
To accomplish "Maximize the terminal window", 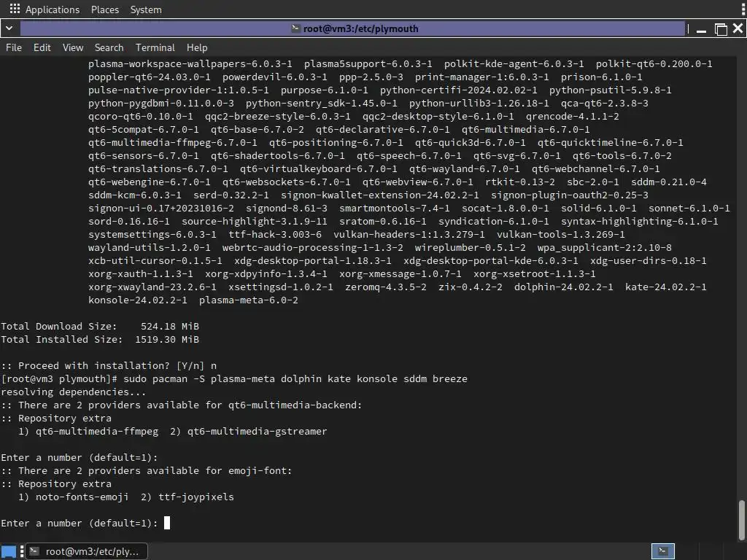I will 721,29.
